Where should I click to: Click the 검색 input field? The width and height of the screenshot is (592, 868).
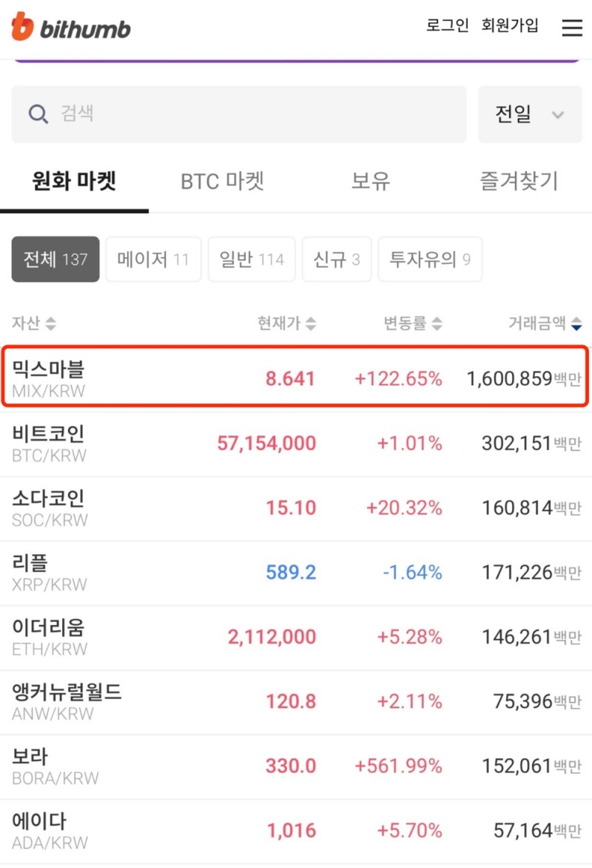(252, 114)
